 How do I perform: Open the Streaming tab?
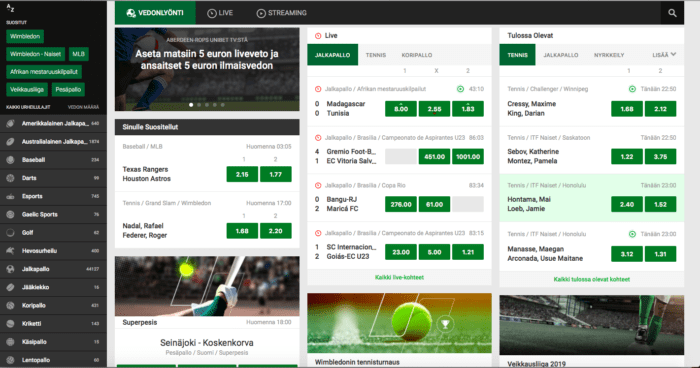(282, 13)
